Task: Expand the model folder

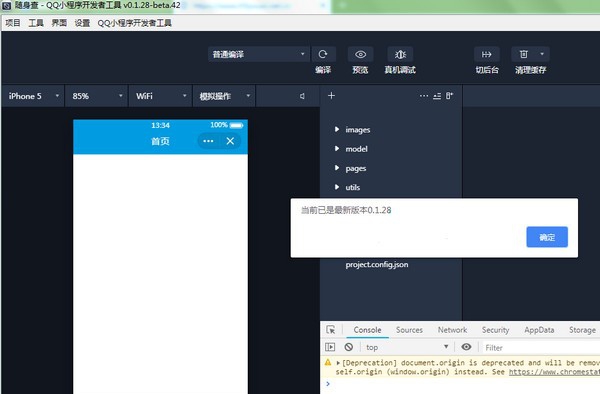Action: coord(337,148)
